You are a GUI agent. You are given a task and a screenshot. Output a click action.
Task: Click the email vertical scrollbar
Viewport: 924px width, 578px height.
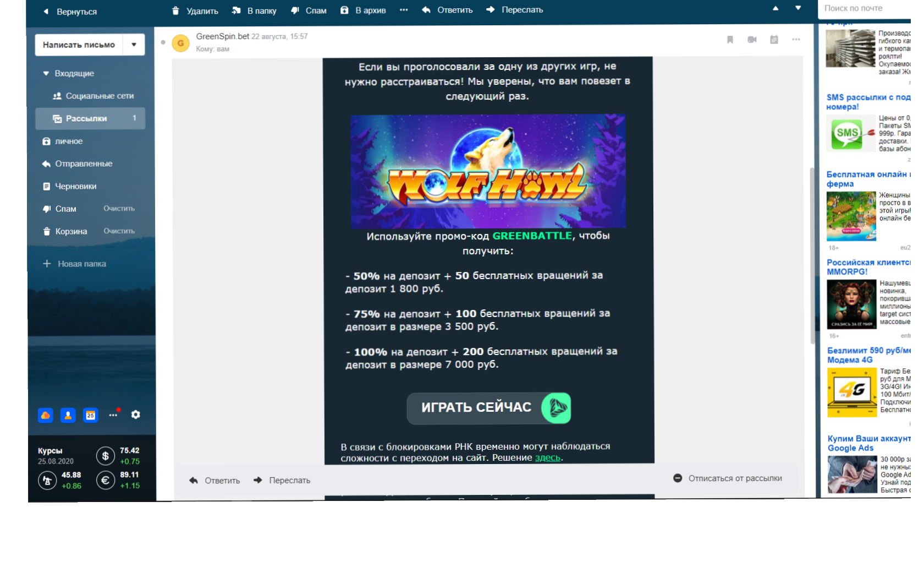pos(812,253)
